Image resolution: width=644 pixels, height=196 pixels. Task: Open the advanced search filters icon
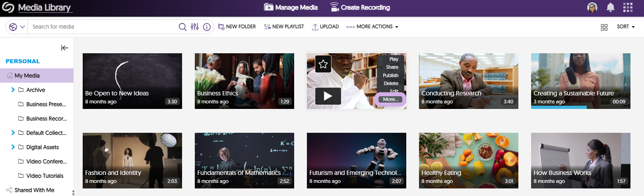[194, 27]
